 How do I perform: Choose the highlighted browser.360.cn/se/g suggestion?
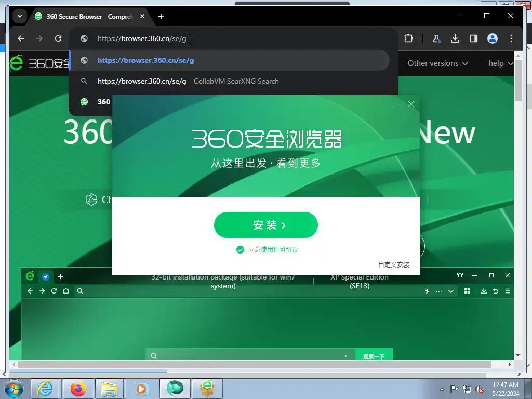coord(230,60)
